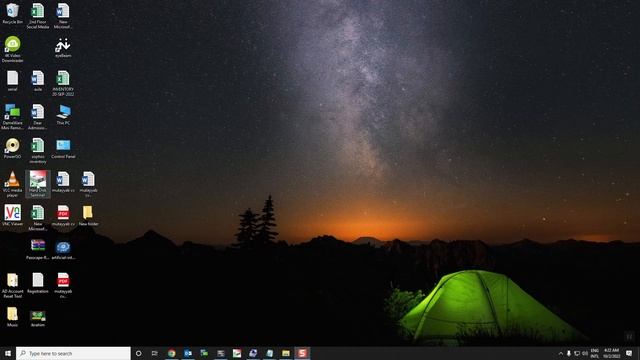The width and height of the screenshot is (640, 360).
Task: Click the microphone tray icon
Action: point(569,353)
